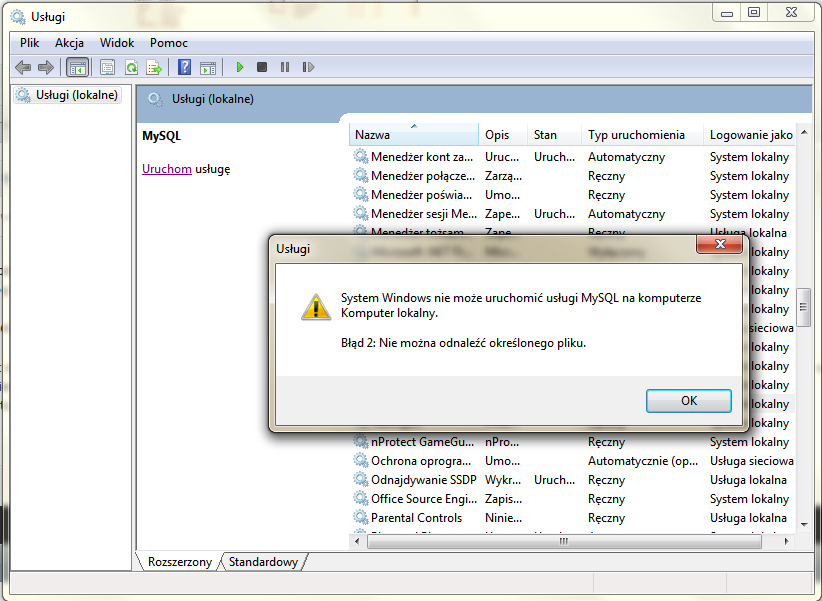This screenshot has width=822, height=601.
Task: Click the vertical scrollbar up arrow
Action: pos(804,132)
